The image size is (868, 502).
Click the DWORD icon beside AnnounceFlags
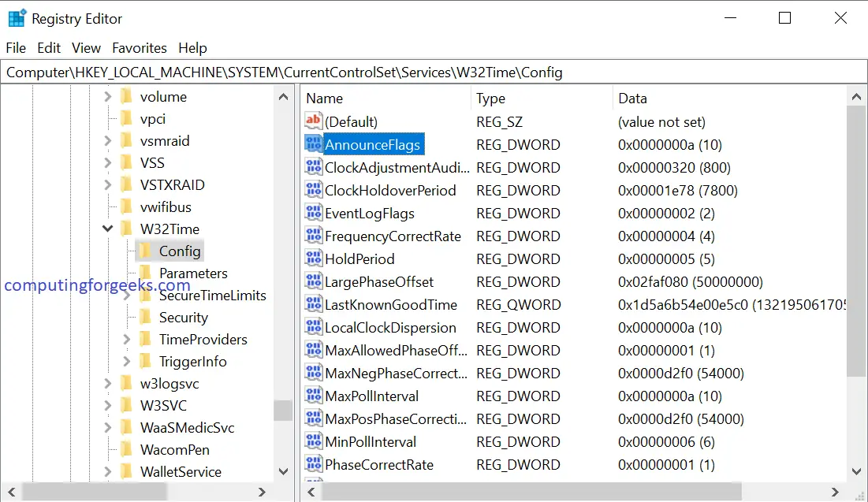pyautogui.click(x=314, y=144)
